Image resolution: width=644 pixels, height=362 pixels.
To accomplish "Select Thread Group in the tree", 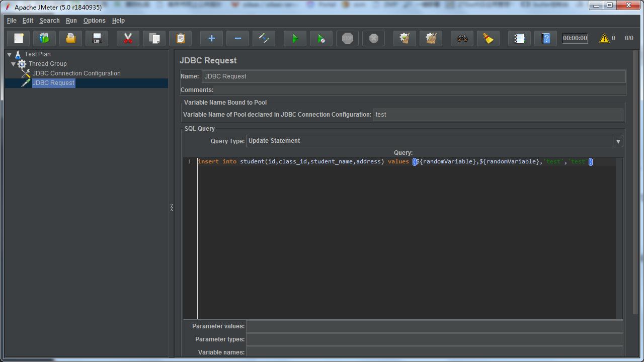I will [x=48, y=64].
